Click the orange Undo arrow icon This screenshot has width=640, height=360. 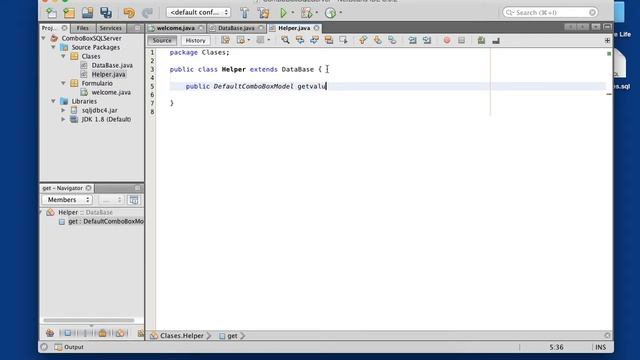tap(129, 13)
